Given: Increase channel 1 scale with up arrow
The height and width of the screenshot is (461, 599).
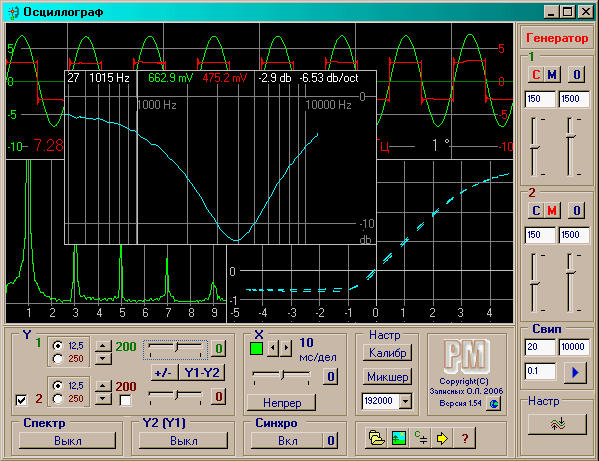Looking at the screenshot, I should click(103, 346).
